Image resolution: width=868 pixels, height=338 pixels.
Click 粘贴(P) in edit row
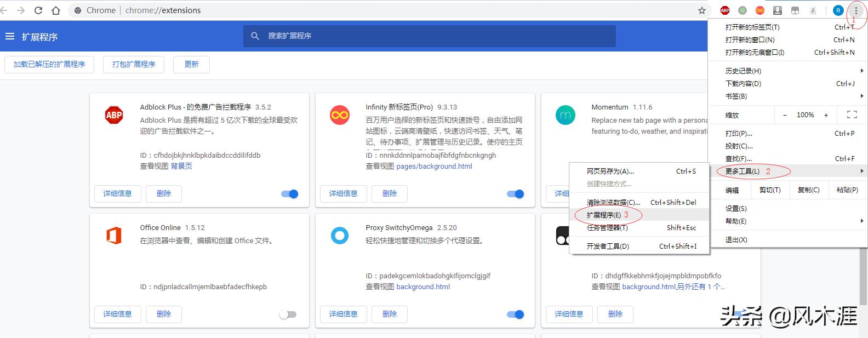847,190
